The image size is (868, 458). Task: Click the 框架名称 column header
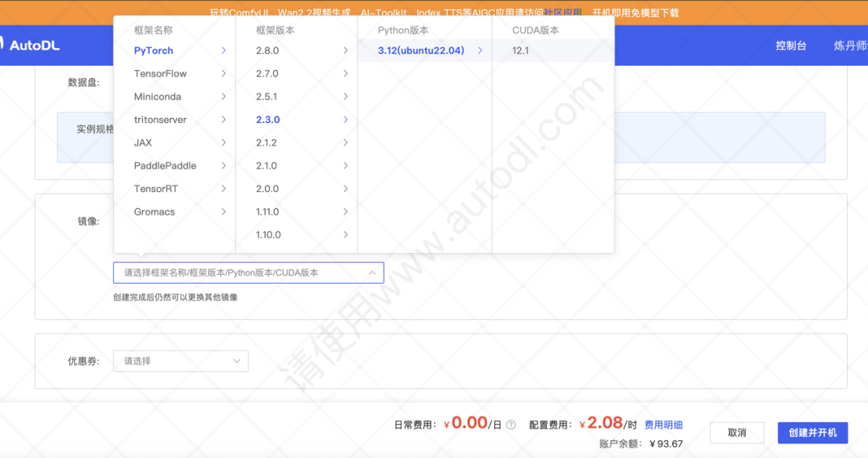click(x=154, y=31)
